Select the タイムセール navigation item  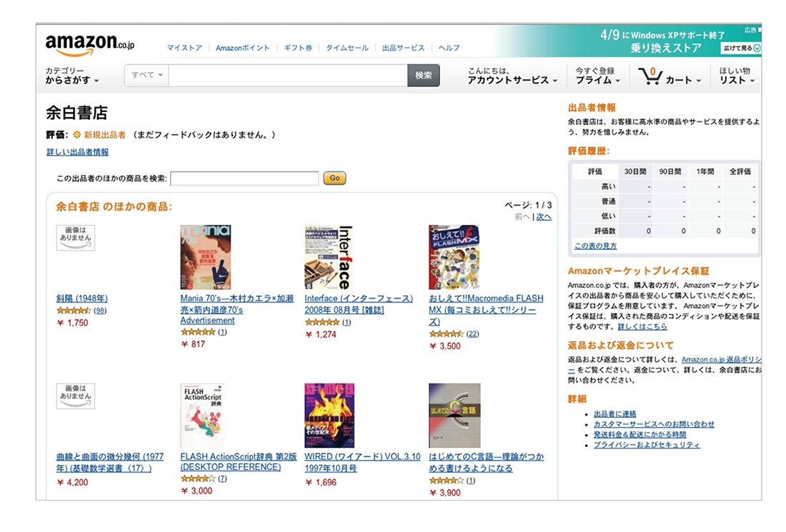point(347,48)
